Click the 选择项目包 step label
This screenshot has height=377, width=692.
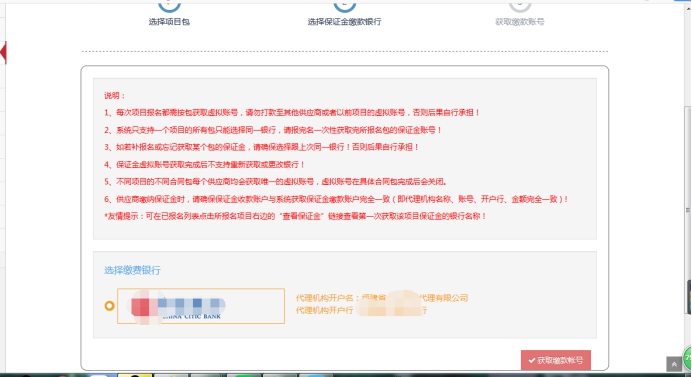169,22
